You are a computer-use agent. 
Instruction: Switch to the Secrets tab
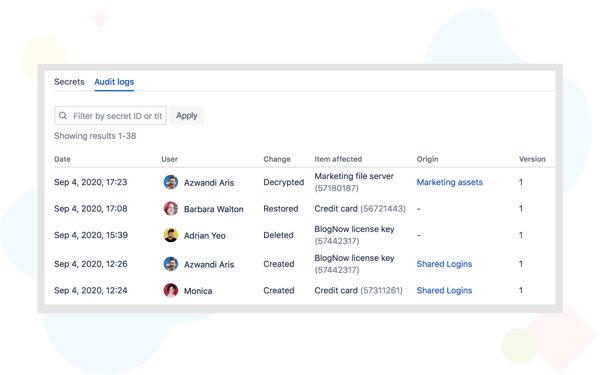pos(69,82)
